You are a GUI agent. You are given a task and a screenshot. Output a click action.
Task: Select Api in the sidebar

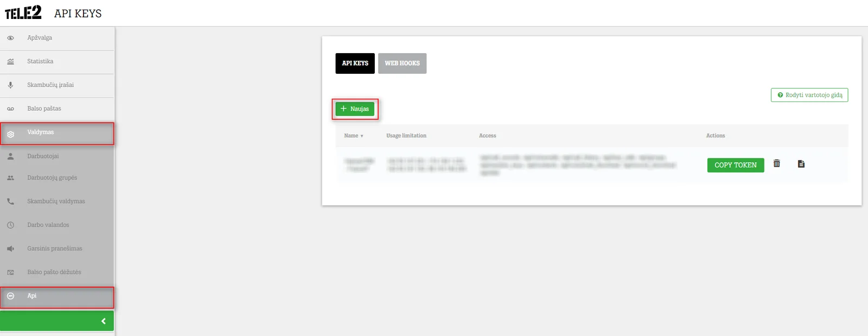[57, 297]
